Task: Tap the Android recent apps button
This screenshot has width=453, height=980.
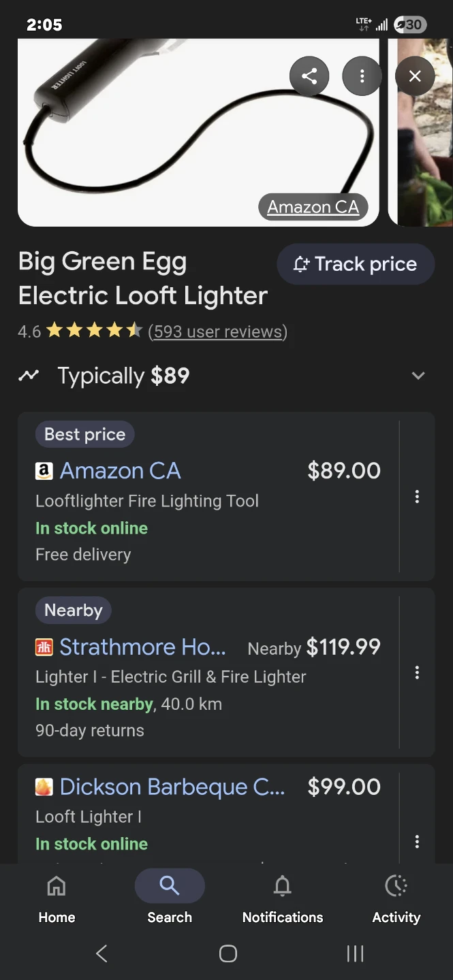Action: pos(355,953)
